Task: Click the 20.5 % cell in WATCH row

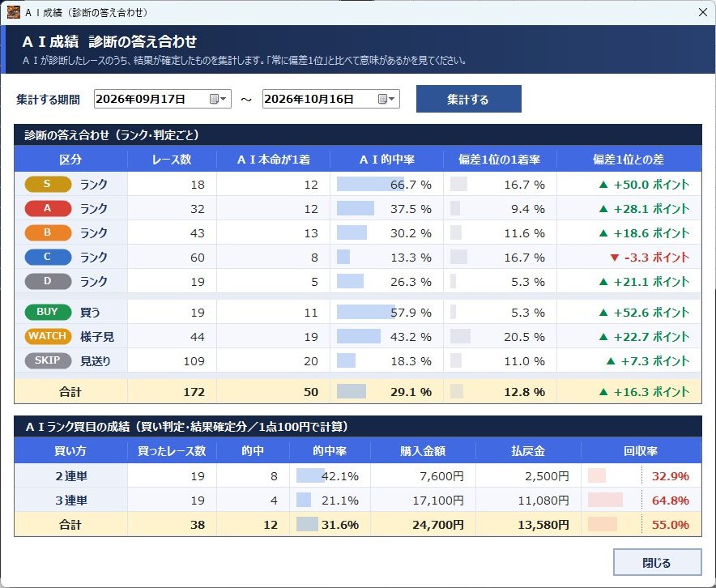Action: (500, 336)
